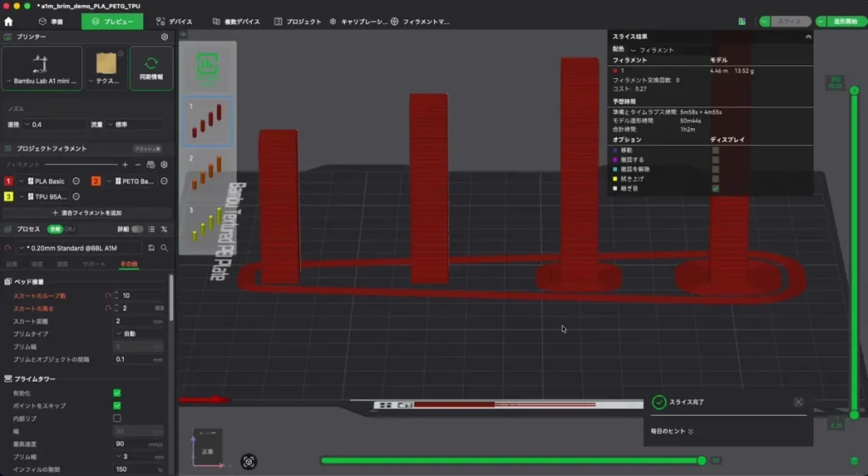Remove a filament with the minus icon
The width and height of the screenshot is (868, 476).
click(138, 165)
